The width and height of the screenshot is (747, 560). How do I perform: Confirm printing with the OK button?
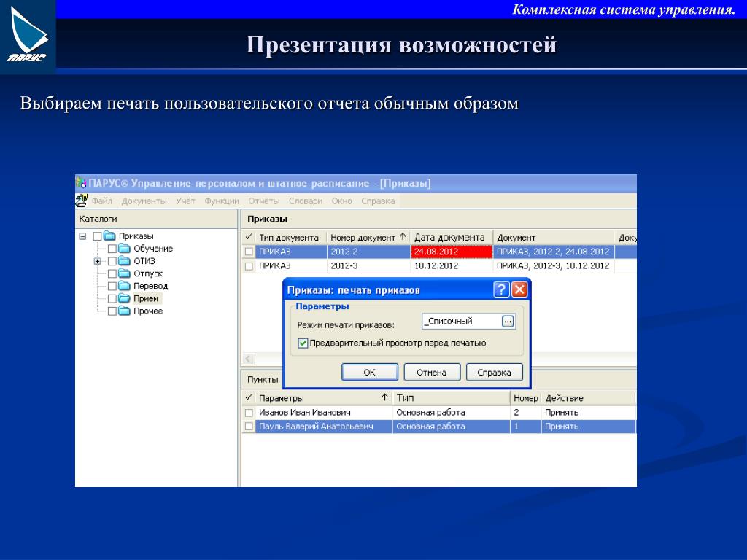[370, 373]
